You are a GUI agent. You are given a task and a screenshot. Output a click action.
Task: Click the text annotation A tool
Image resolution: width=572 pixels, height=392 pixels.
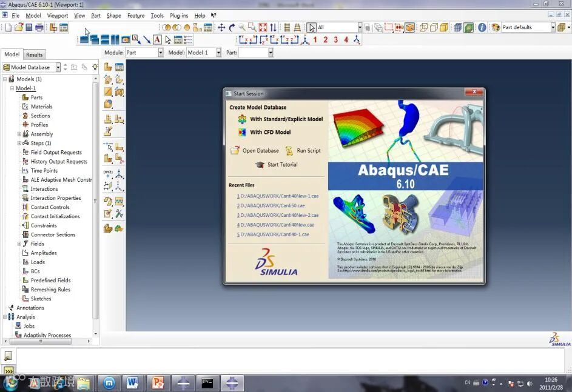click(157, 40)
